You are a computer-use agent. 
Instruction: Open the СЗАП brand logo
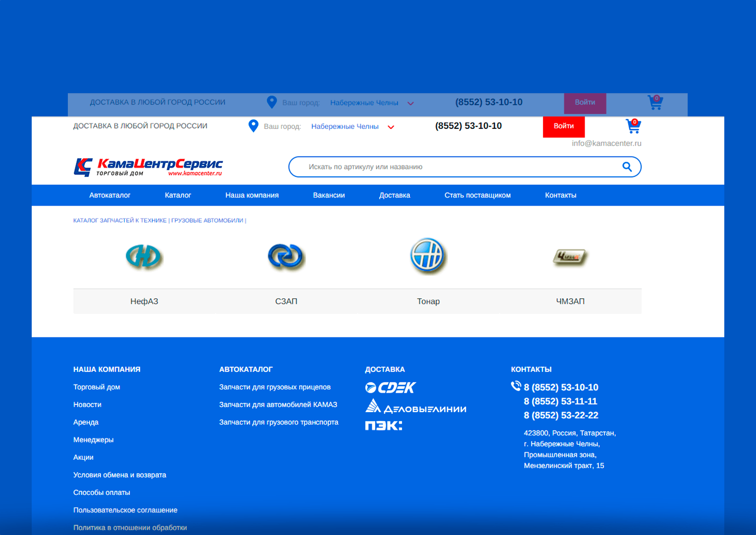click(x=286, y=257)
